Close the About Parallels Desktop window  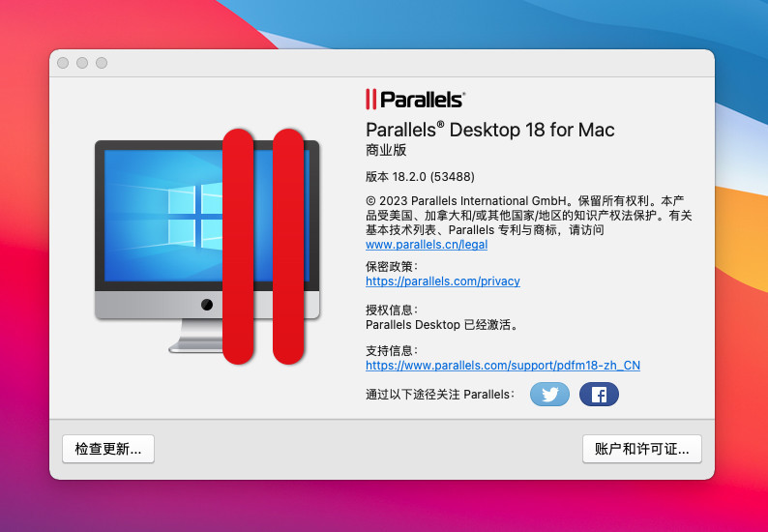click(63, 63)
